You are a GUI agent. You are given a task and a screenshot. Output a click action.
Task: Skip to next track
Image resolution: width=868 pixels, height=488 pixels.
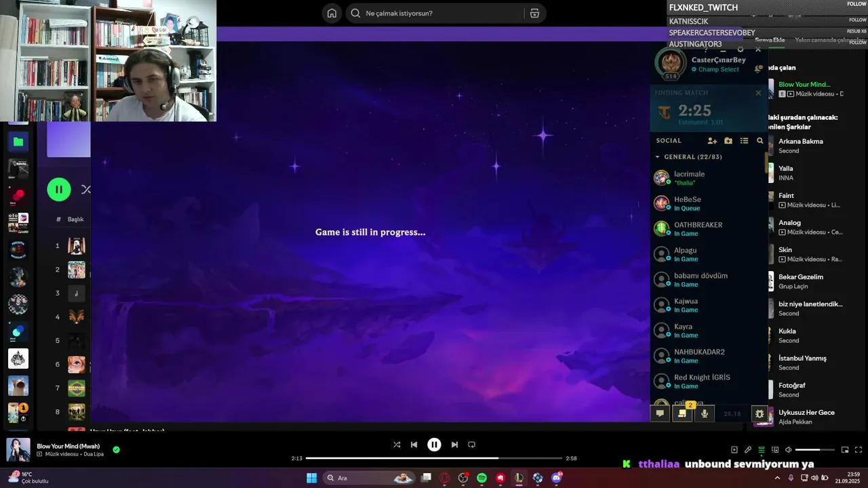coord(454,445)
